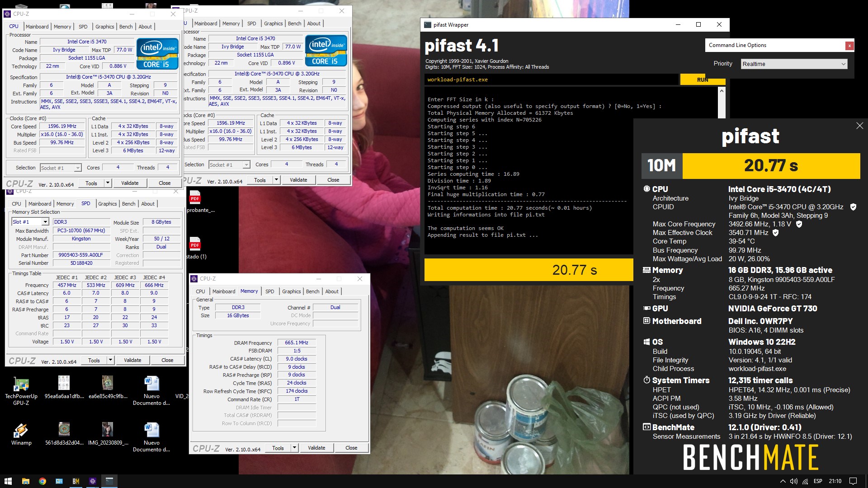
Task: Open Graphics tab in the CPU-Z SPD window
Action: (108, 204)
